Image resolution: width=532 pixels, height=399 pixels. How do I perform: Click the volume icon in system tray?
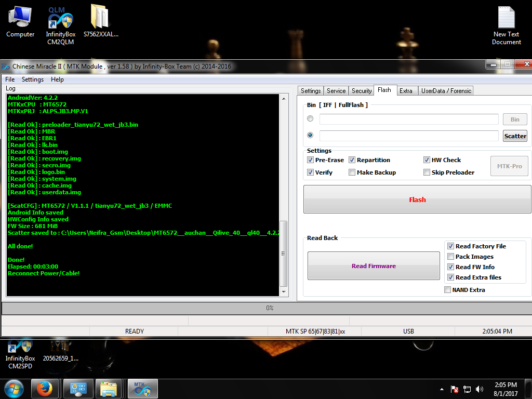pos(480,389)
